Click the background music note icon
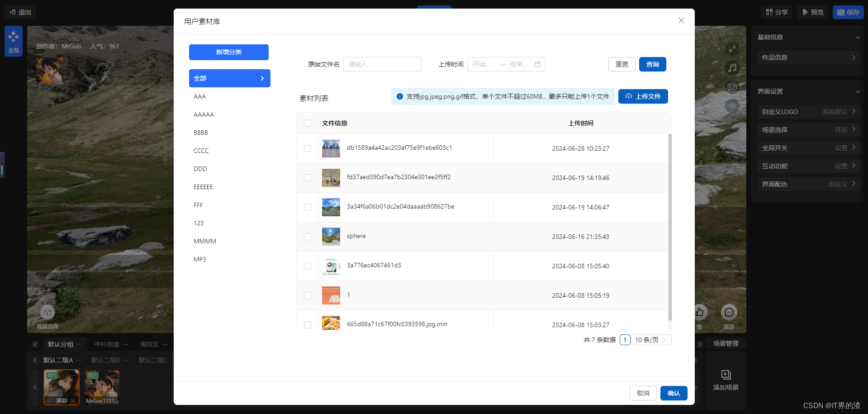Viewport: 868px width, 414px height. (x=732, y=68)
